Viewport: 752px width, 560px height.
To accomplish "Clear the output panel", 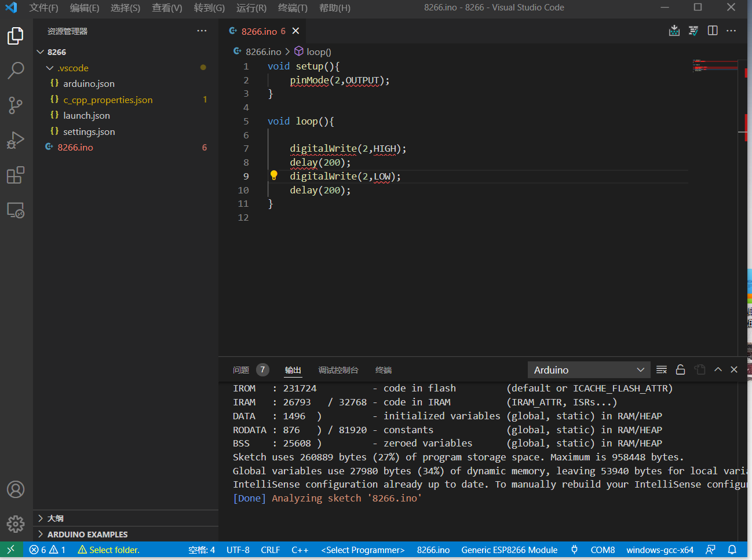I will pos(662,369).
